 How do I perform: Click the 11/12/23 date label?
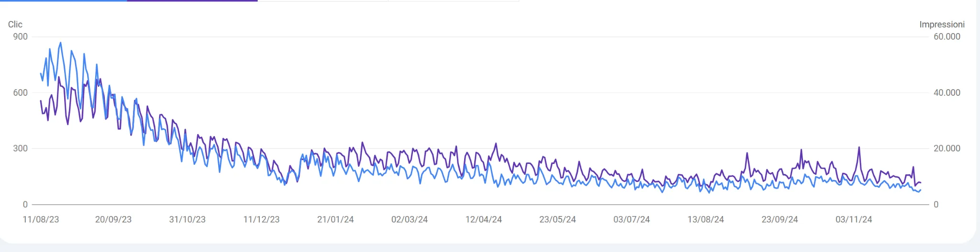point(261,219)
